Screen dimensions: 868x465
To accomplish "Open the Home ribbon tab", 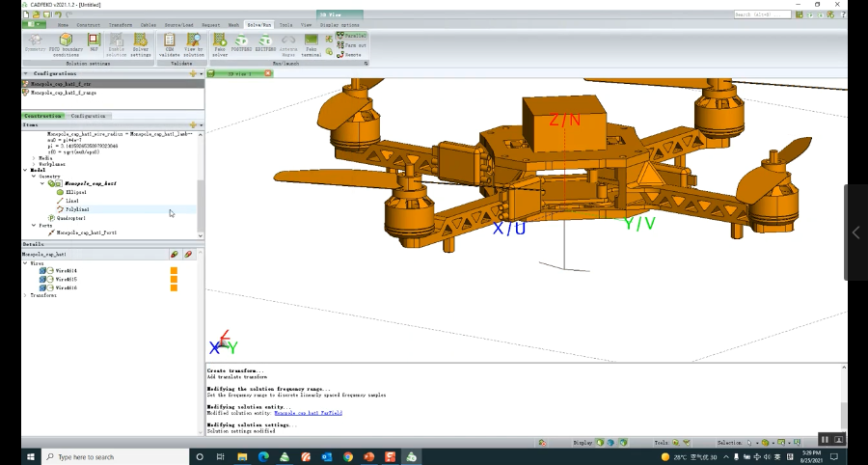I will pyautogui.click(x=63, y=25).
